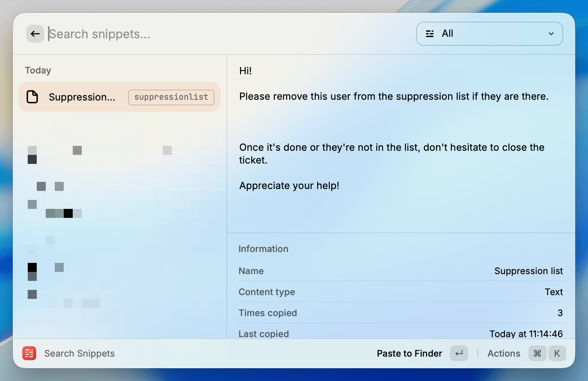
Task: Click the Search Snippets label in footer
Action: (x=79, y=353)
